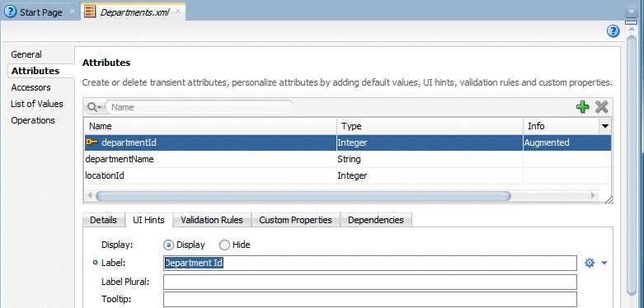Click the Augmented info cell
644x308 pixels.
(567, 142)
